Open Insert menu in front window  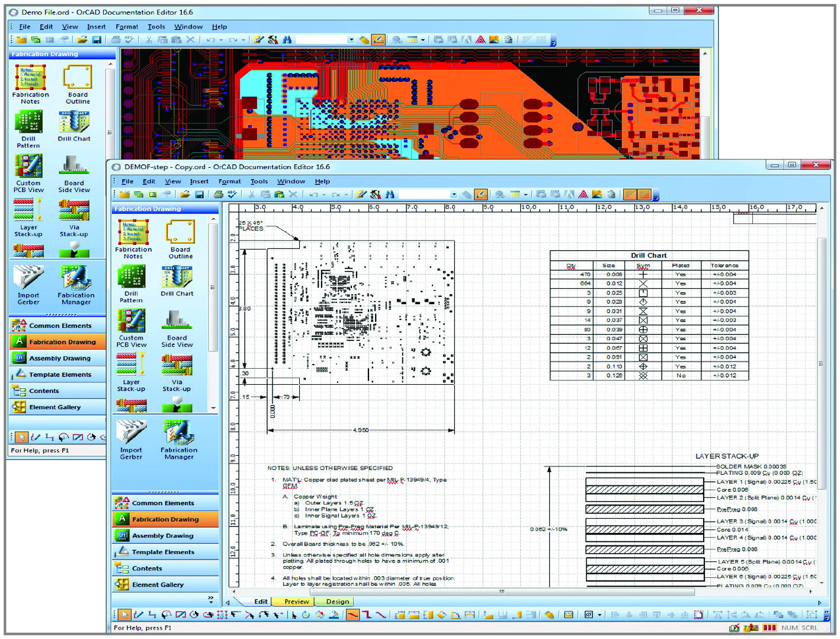[x=199, y=181]
